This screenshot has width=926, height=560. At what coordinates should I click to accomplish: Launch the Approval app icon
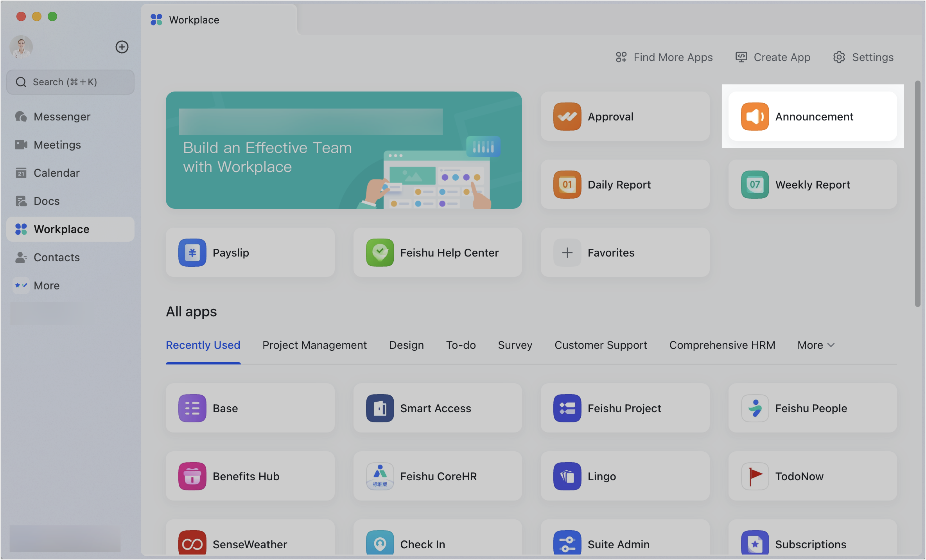[567, 117]
